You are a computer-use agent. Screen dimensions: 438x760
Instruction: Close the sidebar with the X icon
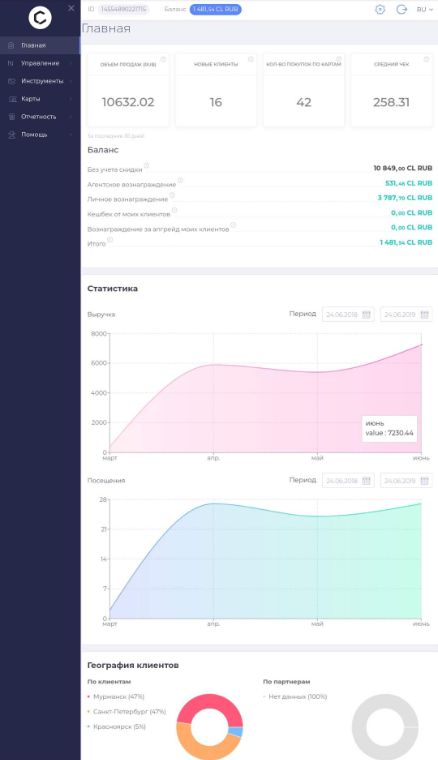point(71,8)
